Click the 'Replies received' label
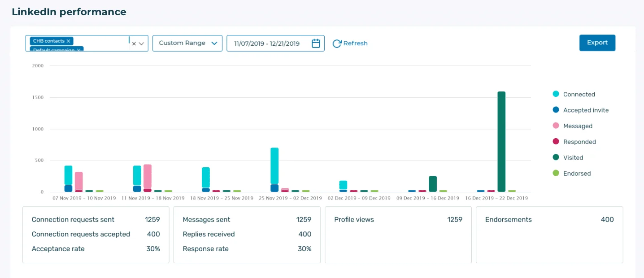 coord(209,234)
